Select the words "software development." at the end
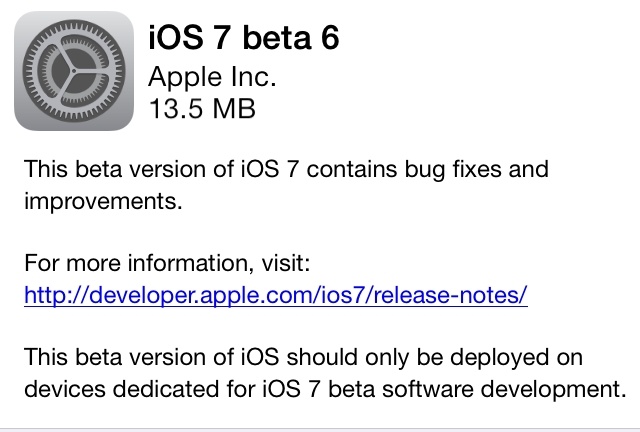 (x=516, y=388)
